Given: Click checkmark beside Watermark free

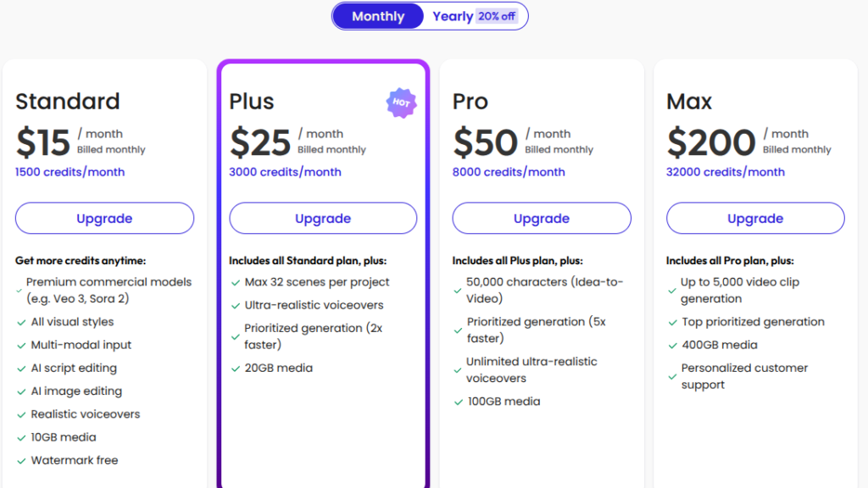Looking at the screenshot, I should pyautogui.click(x=21, y=461).
